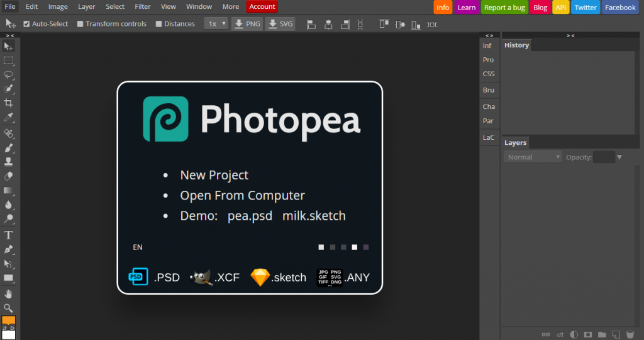Open the Normal blend mode dropdown
This screenshot has height=340, width=644.
(x=533, y=157)
